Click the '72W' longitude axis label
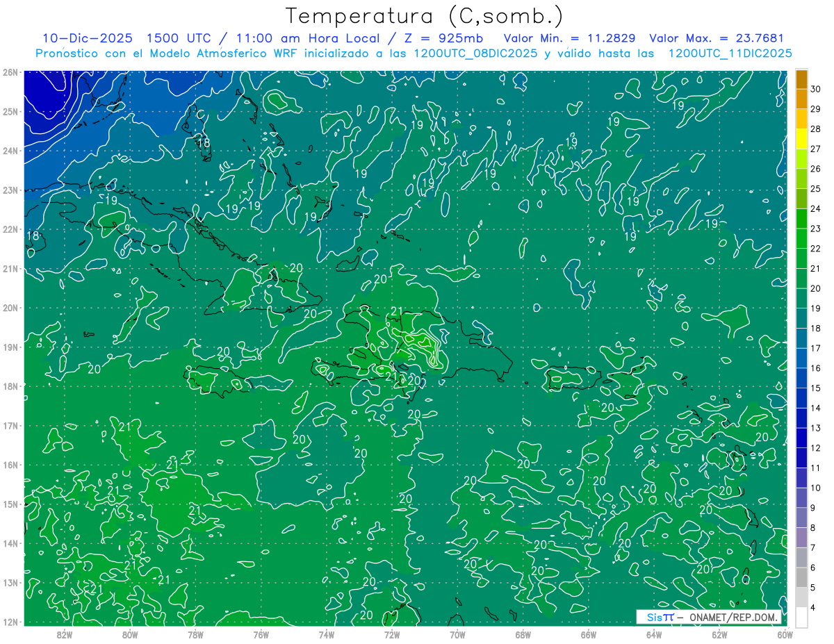Viewport: 834px width, 644px height. coord(392,635)
